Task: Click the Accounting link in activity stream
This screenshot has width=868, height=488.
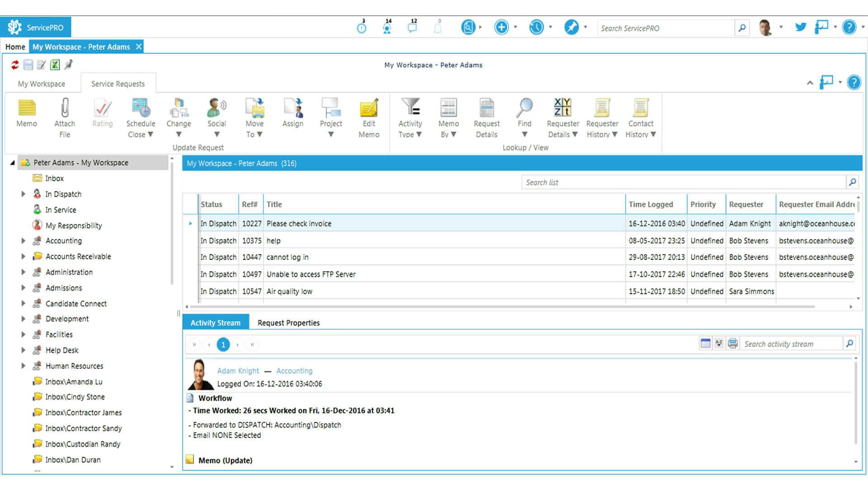Action: coord(294,371)
